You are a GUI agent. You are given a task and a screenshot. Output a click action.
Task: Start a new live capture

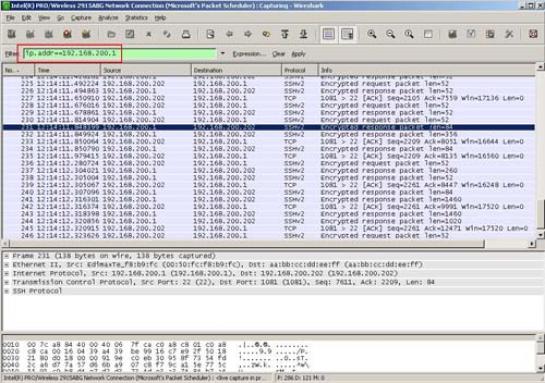49,34
